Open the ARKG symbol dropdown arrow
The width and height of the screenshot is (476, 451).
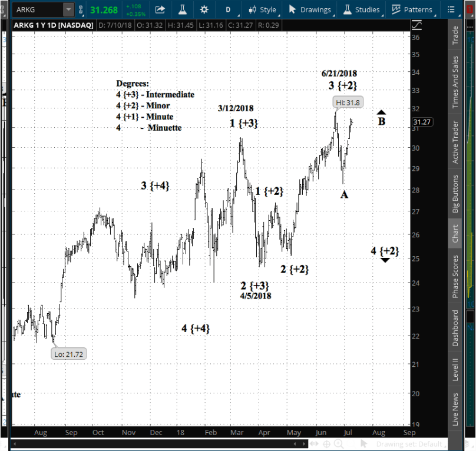tap(68, 9)
